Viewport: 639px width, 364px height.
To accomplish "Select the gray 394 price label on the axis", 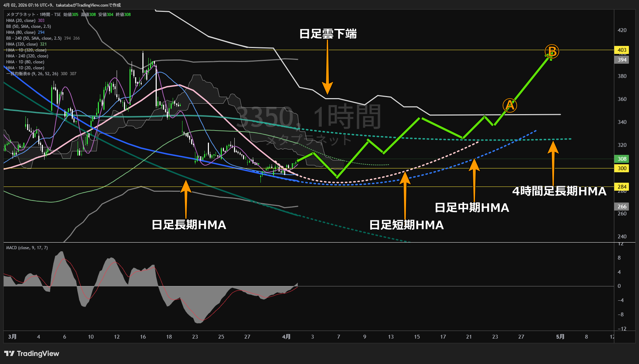I will 622,60.
